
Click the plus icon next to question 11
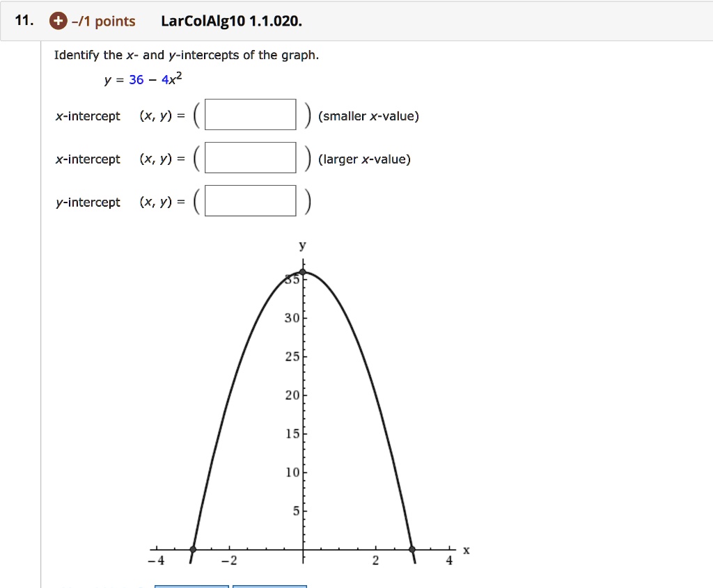point(58,21)
